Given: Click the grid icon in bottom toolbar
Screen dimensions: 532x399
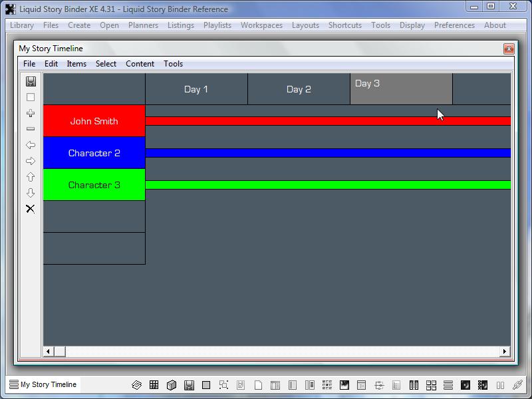Looking at the screenshot, I should [154, 385].
